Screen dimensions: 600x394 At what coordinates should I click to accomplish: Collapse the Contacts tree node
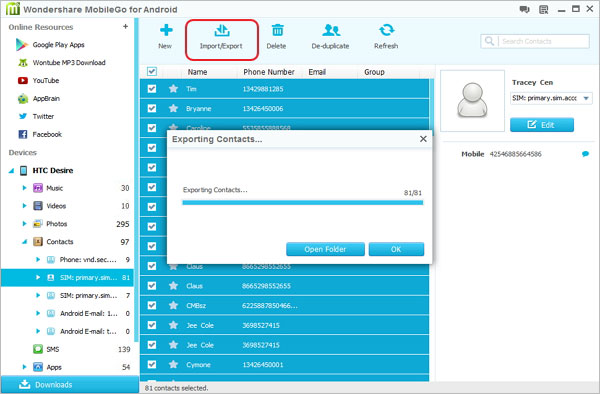(24, 242)
